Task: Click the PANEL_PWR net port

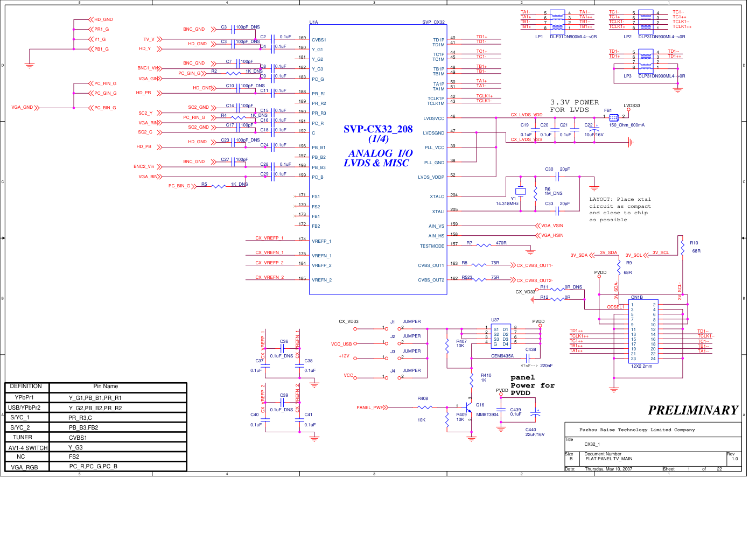Action: click(x=372, y=407)
